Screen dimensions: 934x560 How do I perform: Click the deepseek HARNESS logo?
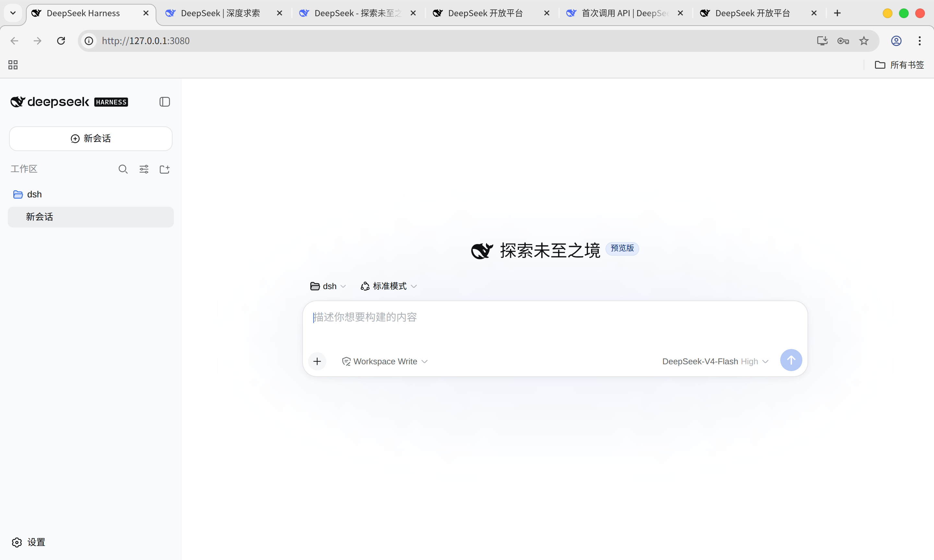[69, 102]
